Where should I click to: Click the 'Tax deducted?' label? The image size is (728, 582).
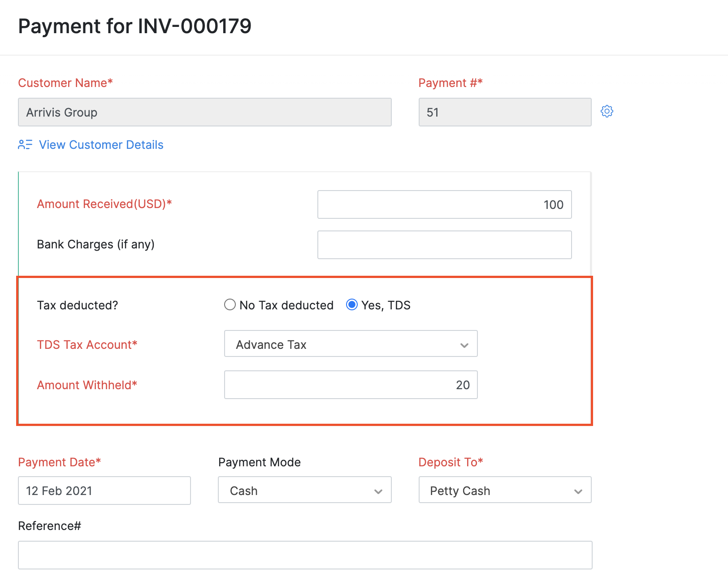point(78,305)
